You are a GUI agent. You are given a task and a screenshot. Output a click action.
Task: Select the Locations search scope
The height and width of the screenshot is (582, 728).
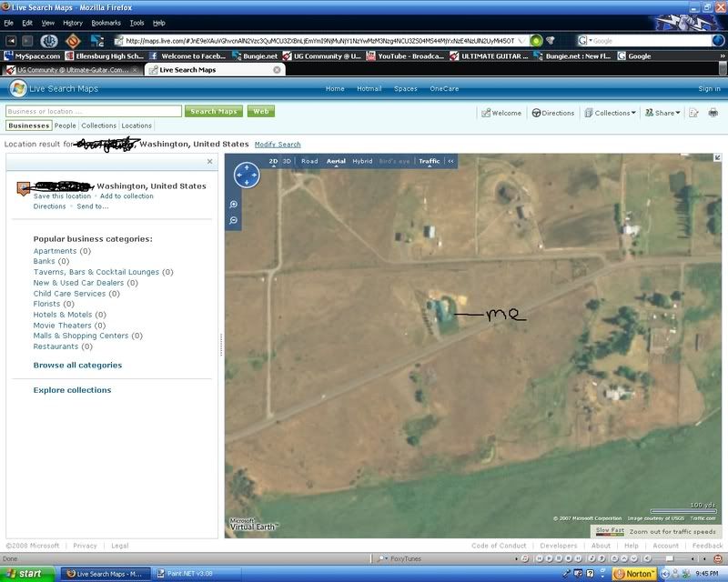136,125
